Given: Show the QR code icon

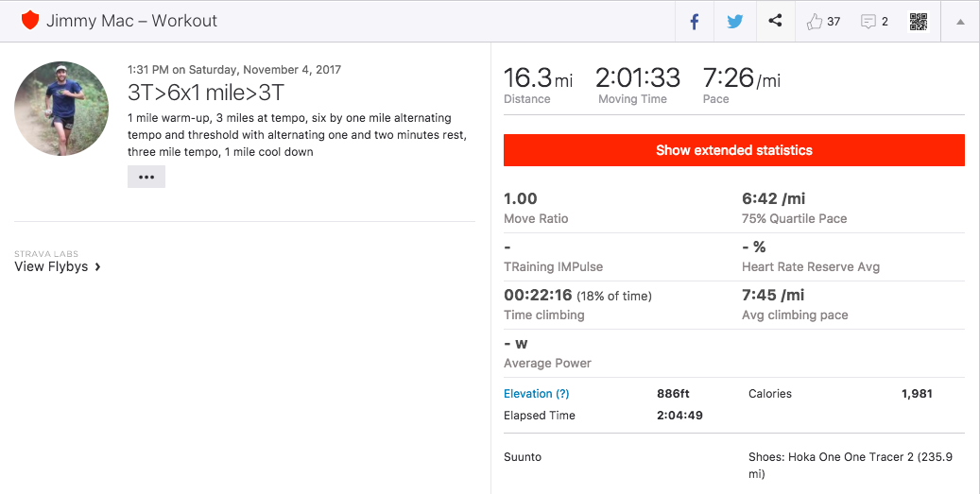Looking at the screenshot, I should coord(919,21).
